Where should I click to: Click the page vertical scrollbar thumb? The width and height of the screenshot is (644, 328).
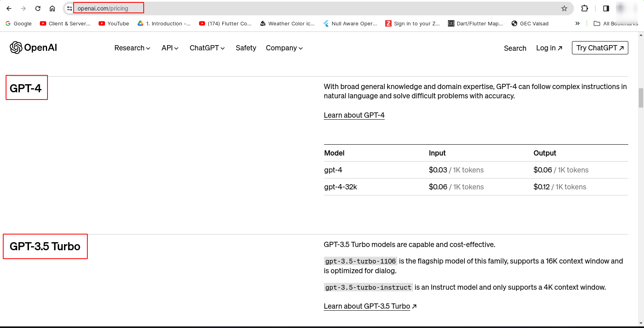coord(641,98)
